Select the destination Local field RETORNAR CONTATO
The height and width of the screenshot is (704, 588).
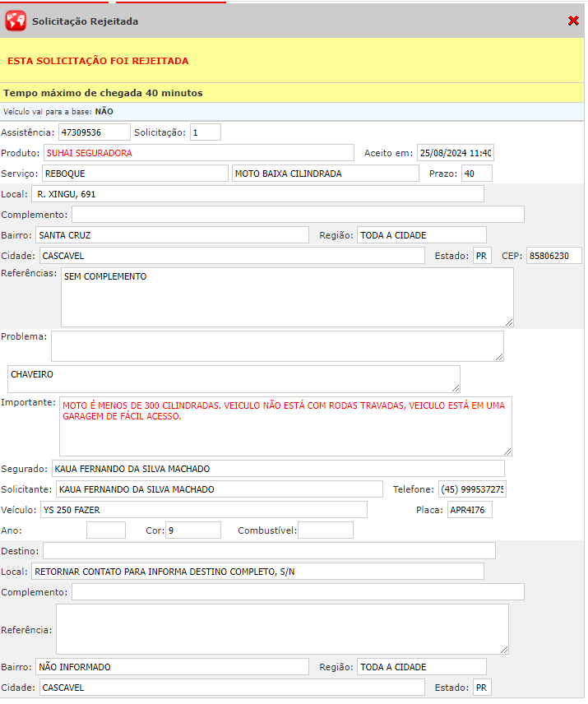click(x=257, y=572)
